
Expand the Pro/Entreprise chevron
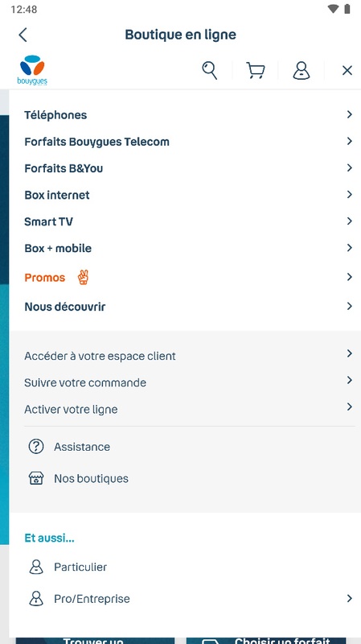(x=349, y=598)
